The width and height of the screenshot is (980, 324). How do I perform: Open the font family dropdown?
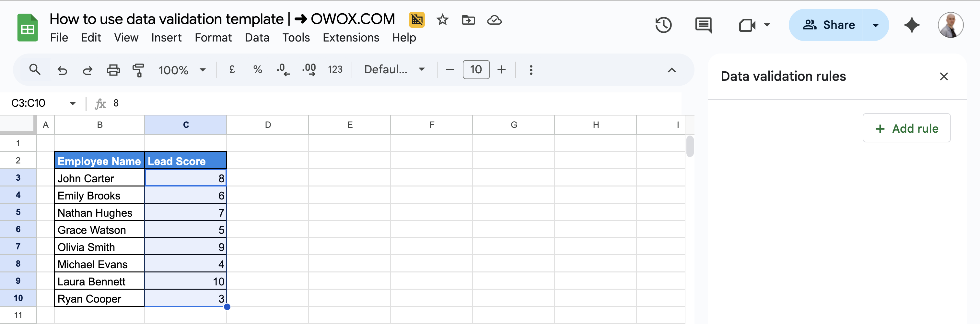click(421, 69)
